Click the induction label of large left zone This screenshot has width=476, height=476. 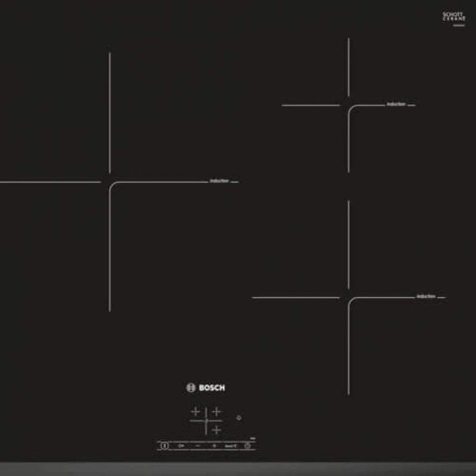(x=219, y=181)
